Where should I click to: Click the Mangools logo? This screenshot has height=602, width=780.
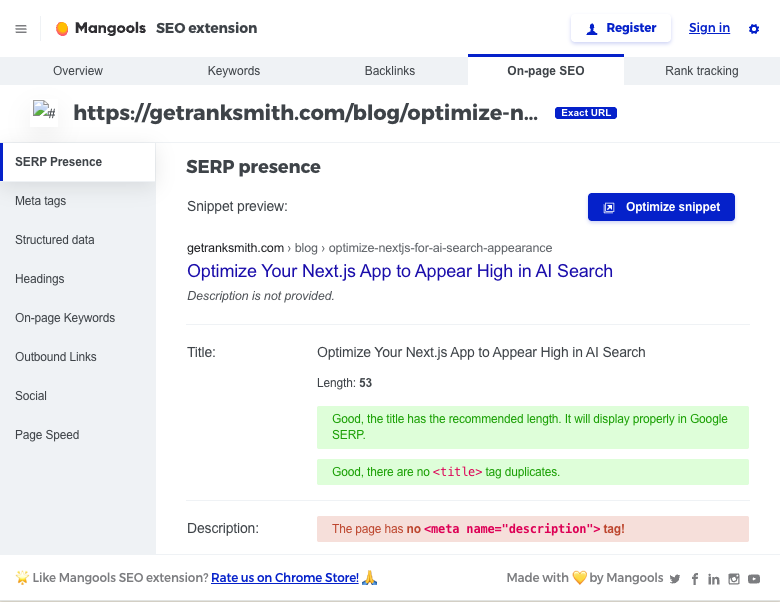[102, 29]
